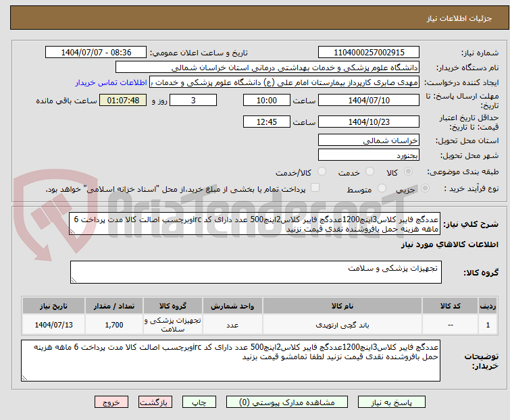Viewport: 510px width, 420px height.
Task: Select the خدمت radio button
Action: [369, 172]
